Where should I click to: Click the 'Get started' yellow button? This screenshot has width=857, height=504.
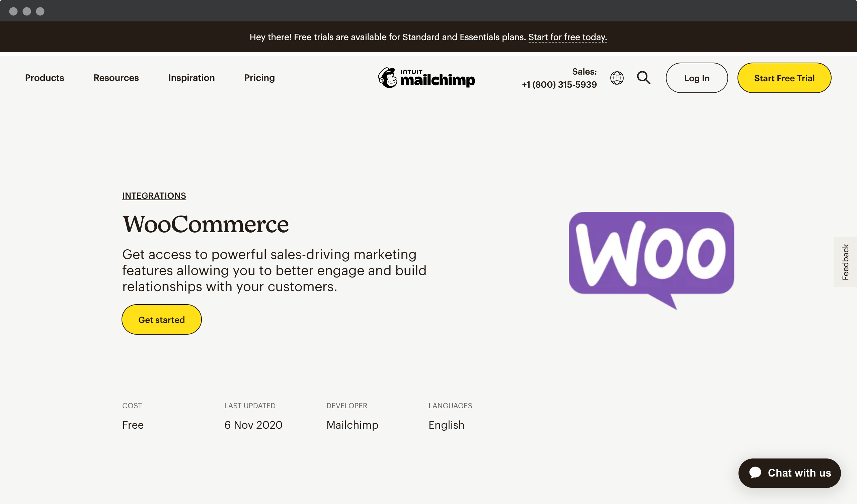pyautogui.click(x=161, y=319)
